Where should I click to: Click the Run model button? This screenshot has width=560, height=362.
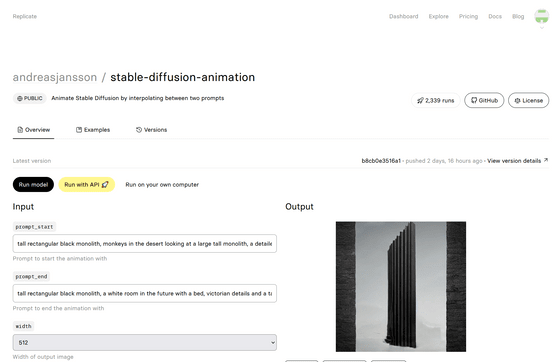pos(33,185)
